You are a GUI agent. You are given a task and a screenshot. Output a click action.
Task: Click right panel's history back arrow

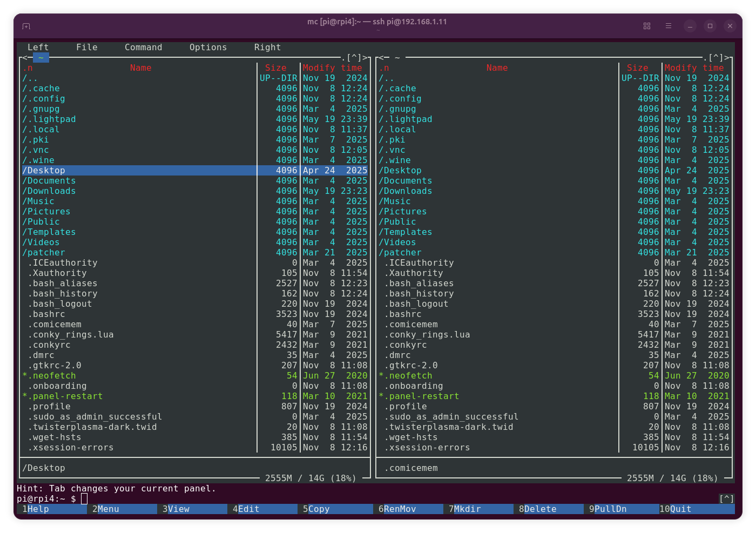coord(381,58)
